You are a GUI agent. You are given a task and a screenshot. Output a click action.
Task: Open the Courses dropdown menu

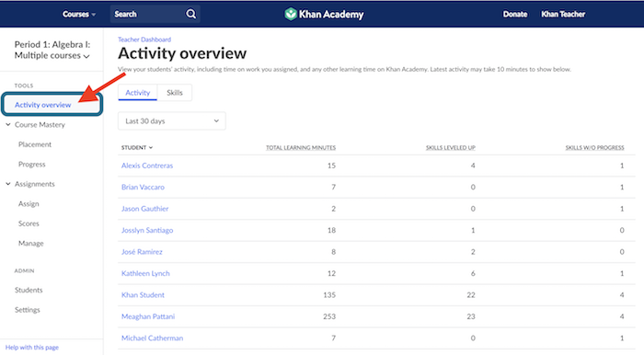tap(79, 14)
